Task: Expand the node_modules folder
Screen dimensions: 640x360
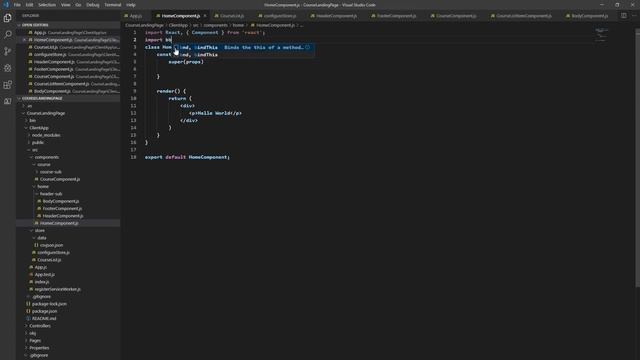Action: pos(46,135)
